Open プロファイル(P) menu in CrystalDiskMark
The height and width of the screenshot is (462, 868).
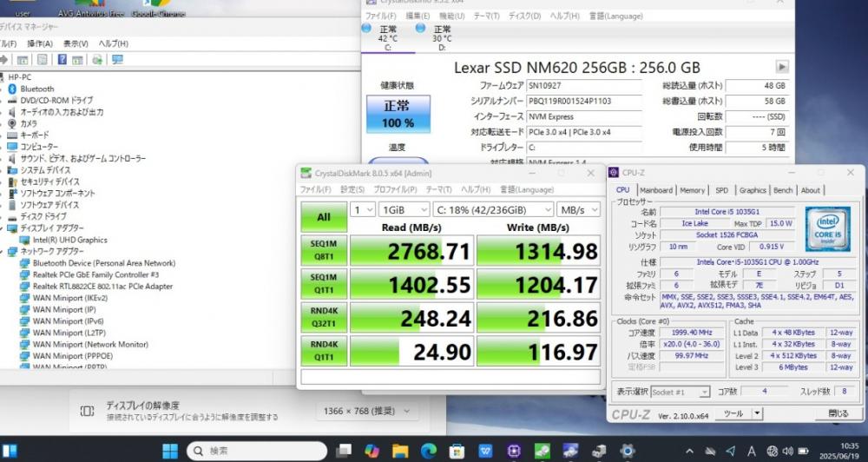pos(395,189)
